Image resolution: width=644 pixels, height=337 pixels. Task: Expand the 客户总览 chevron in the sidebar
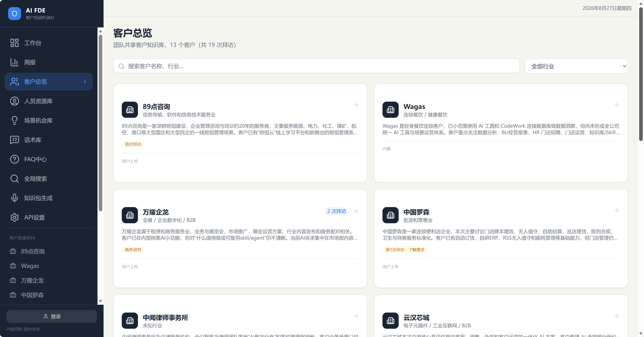(85, 82)
